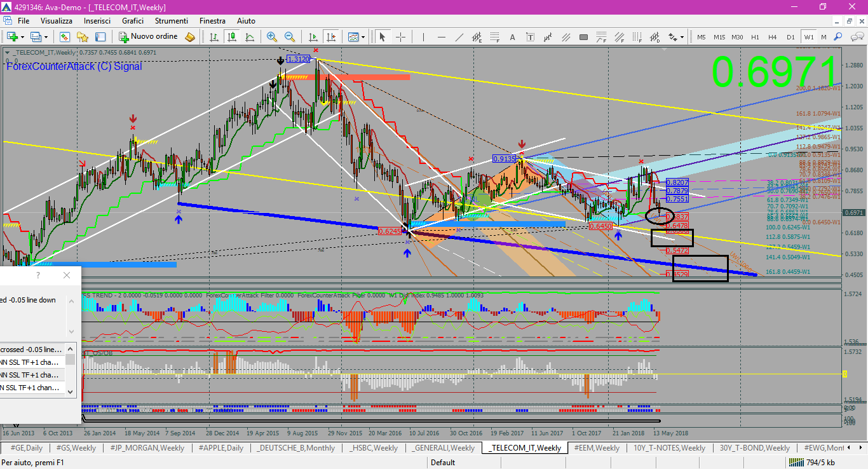Open the profiles icon
The image size is (868, 469).
tap(36, 37)
